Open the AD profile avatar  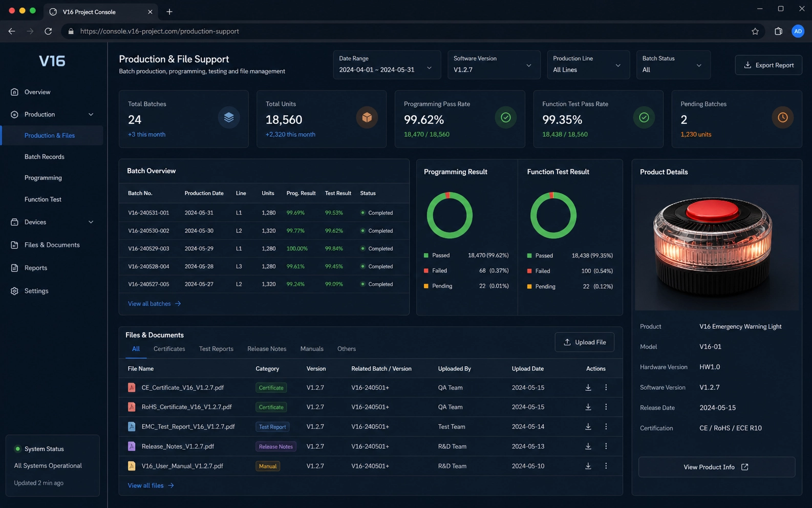click(x=798, y=31)
